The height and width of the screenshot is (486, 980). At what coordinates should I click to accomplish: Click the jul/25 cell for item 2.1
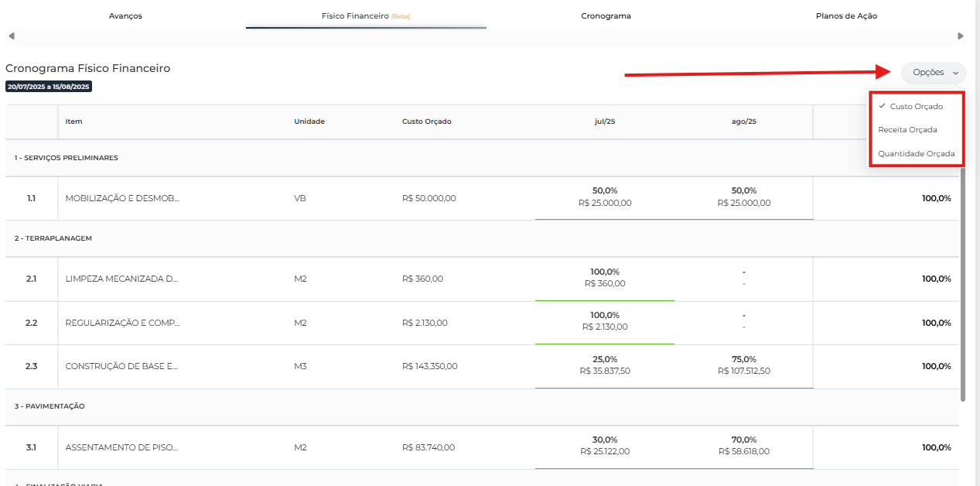tap(605, 278)
